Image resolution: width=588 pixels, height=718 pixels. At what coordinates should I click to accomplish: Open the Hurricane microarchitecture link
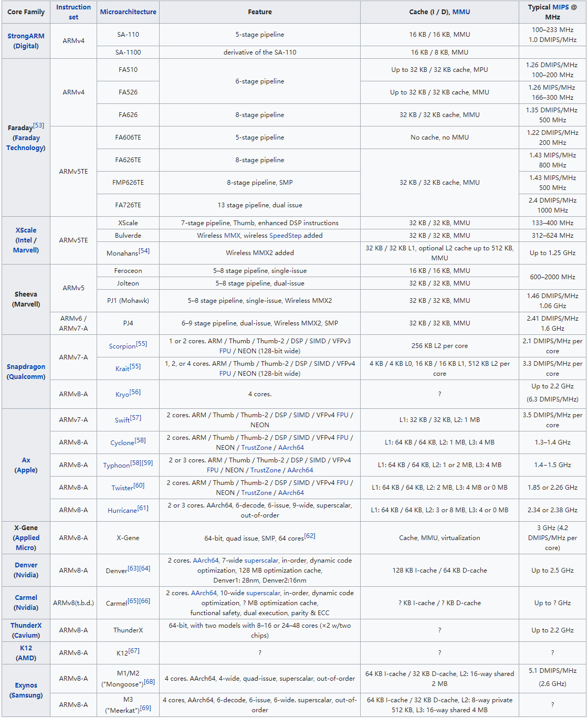point(122,510)
